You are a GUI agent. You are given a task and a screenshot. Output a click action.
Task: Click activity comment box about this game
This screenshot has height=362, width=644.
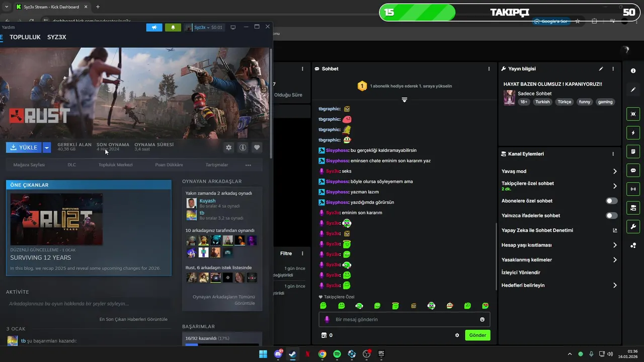coord(89,304)
